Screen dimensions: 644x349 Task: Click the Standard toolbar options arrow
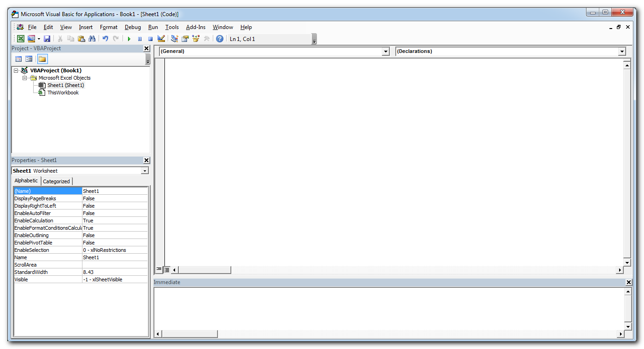(314, 40)
